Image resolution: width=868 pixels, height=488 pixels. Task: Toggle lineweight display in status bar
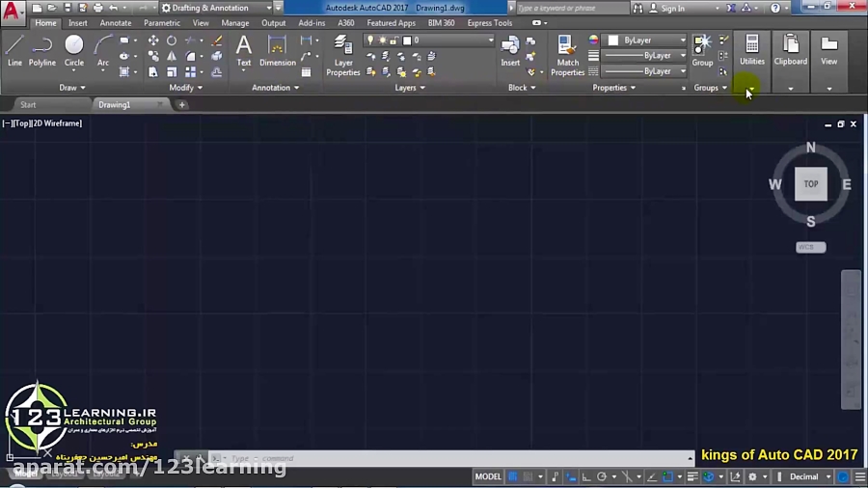click(692, 476)
